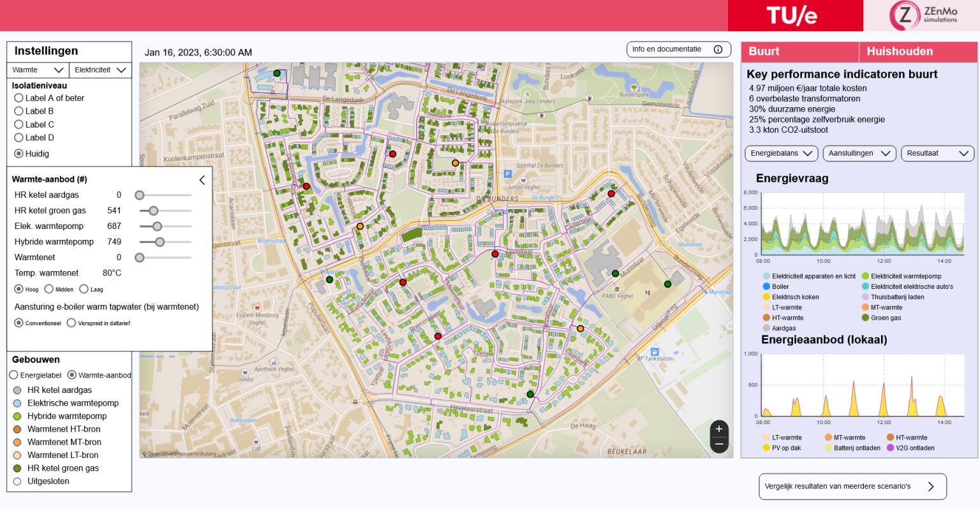Open the Resultaat dropdown
Image resolution: width=980 pixels, height=509 pixels.
coord(937,153)
